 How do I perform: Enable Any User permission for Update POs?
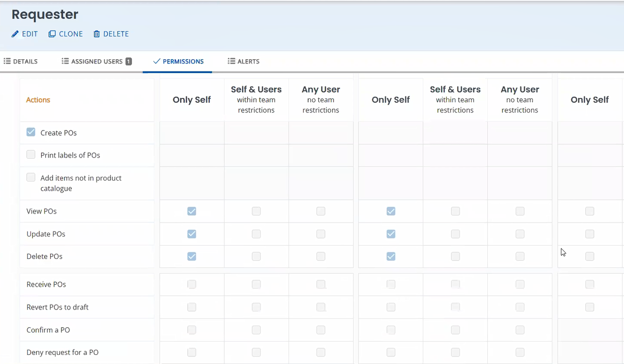[321, 234]
